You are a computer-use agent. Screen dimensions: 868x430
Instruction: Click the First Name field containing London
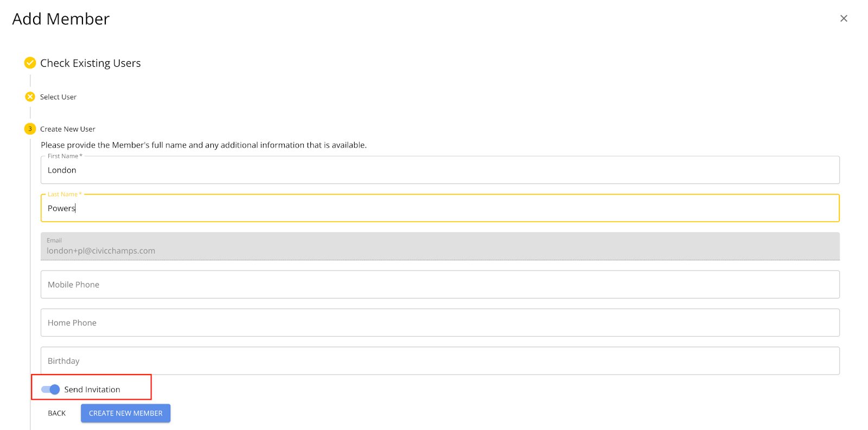[x=440, y=170]
